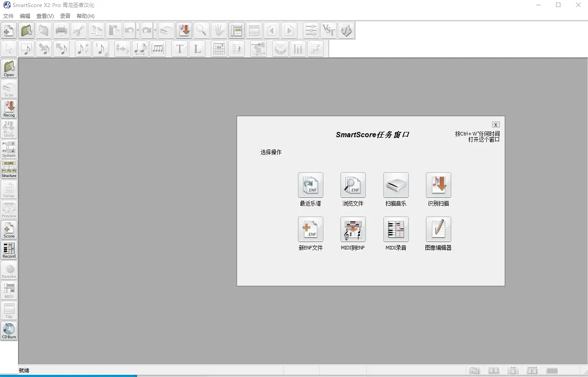588x377 pixels.
Task: Click the paste clipboard icon
Action: (114, 31)
